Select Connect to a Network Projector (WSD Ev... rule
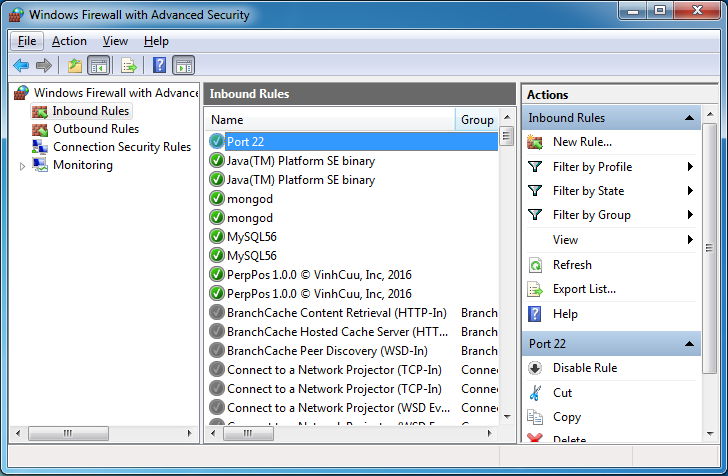 tap(338, 408)
